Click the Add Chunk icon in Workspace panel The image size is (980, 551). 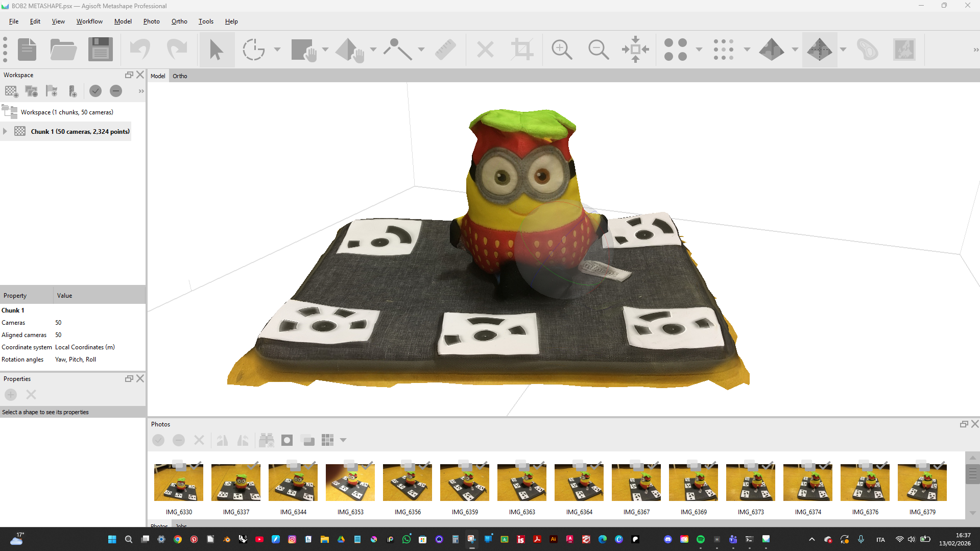[x=11, y=91]
